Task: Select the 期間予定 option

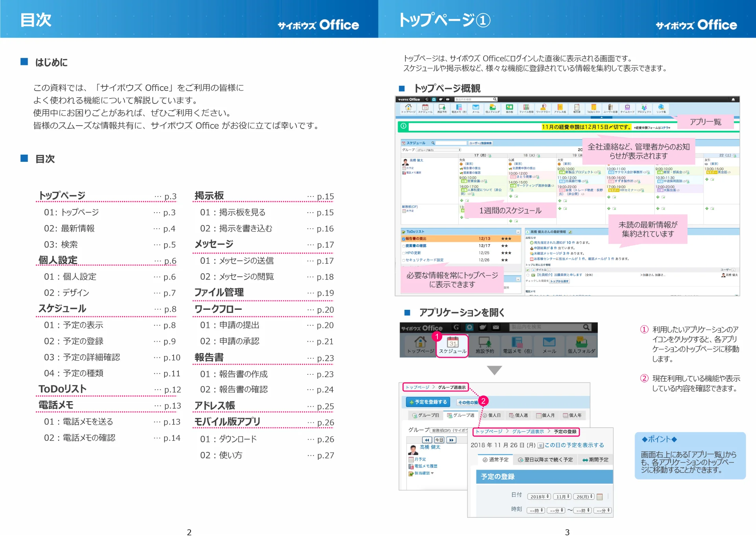Action: click(595, 459)
